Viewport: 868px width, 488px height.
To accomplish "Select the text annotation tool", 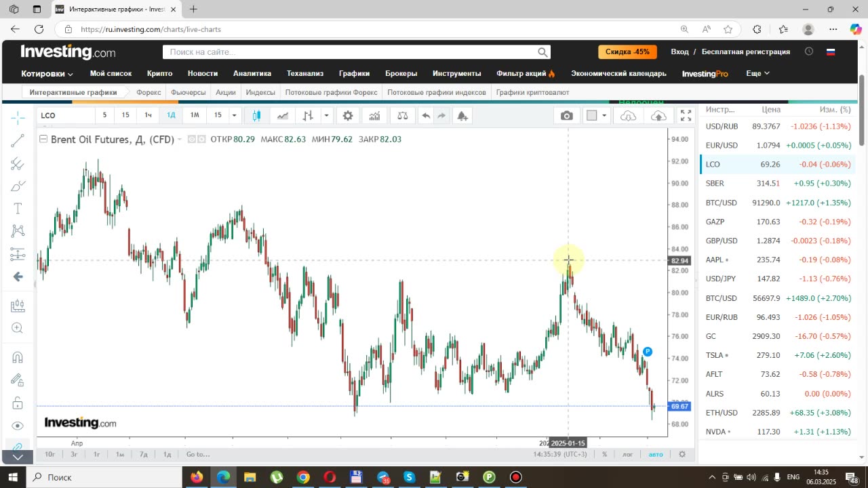I will point(18,208).
